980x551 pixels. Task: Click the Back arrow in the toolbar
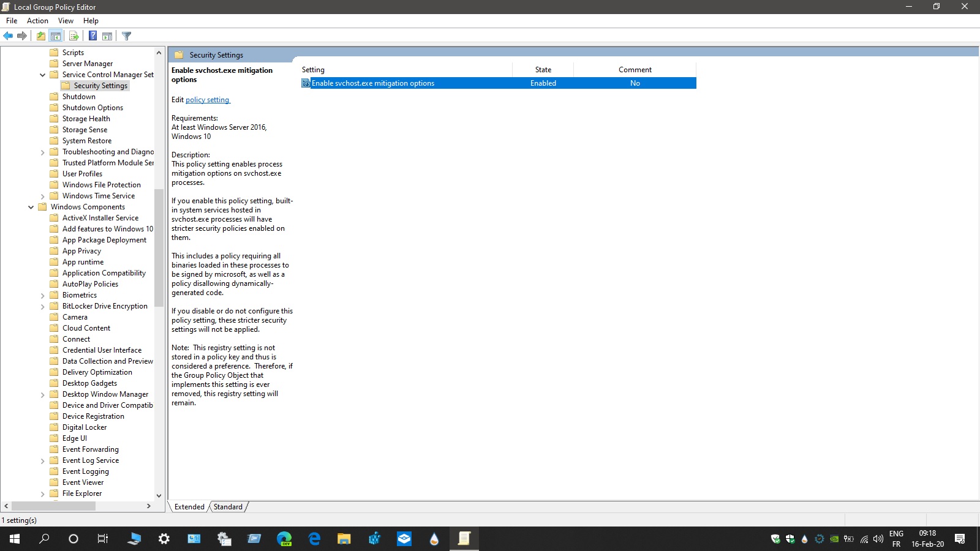click(x=8, y=36)
